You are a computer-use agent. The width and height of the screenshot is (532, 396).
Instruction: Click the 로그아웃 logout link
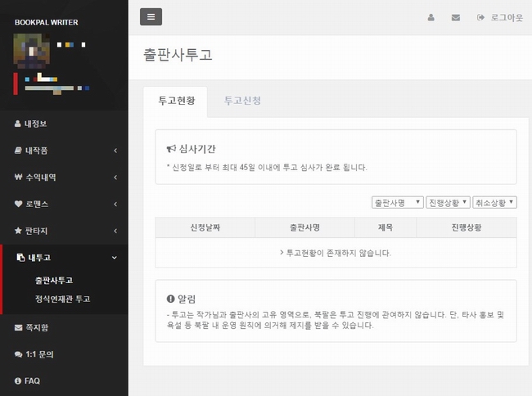coord(507,17)
